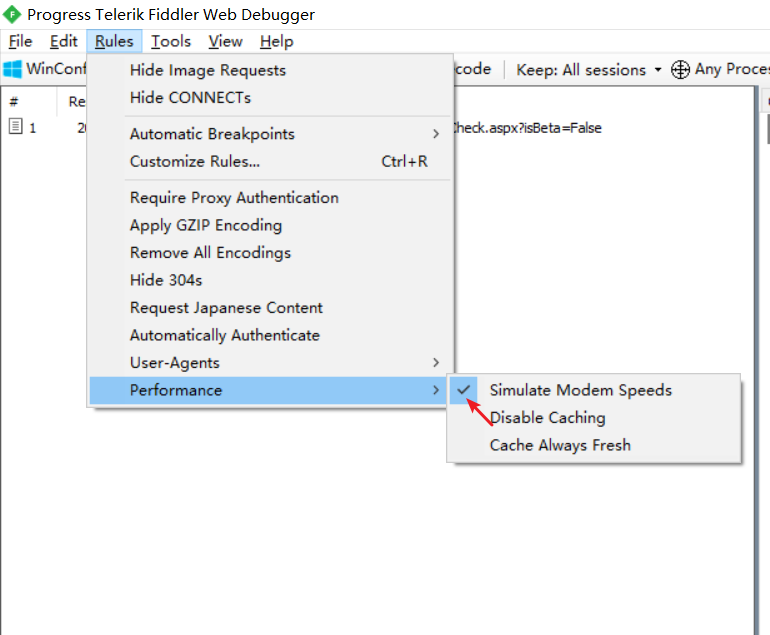Screen dimensions: 770x635
Task: Click the Any Process crosshair icon
Action: (x=680, y=69)
